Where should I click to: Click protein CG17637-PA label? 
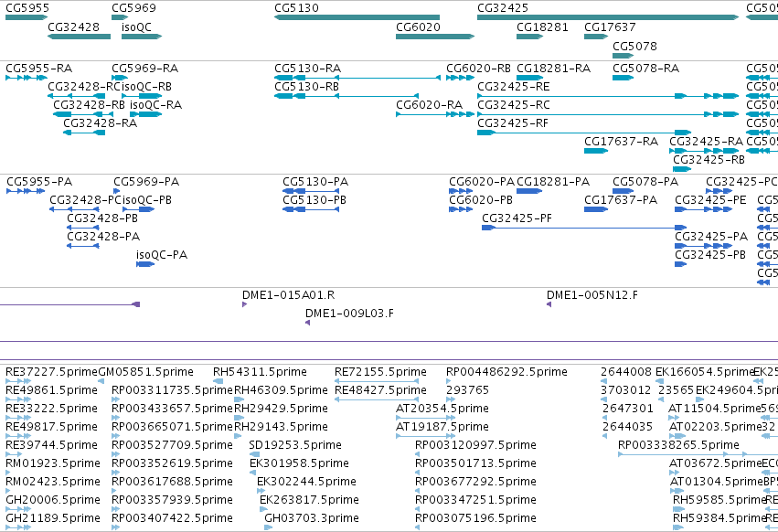(x=621, y=200)
